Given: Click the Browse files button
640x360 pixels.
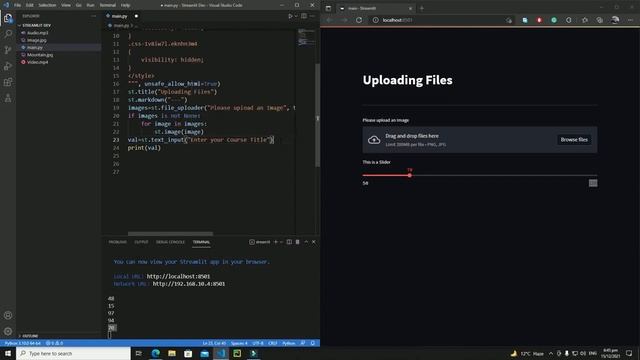Looking at the screenshot, I should 574,140.
